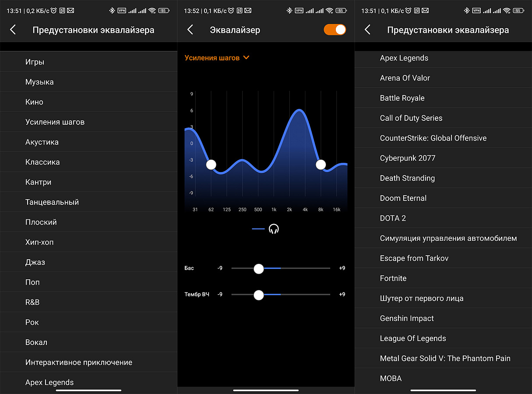Choose Танцевальный preset
Viewport: 532px width, 394px height.
88,202
